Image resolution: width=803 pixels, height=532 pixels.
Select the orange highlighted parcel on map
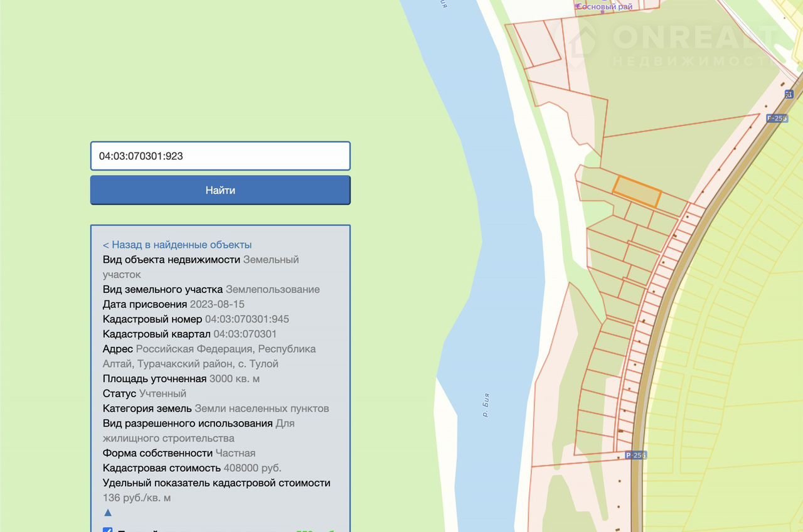[x=637, y=192]
